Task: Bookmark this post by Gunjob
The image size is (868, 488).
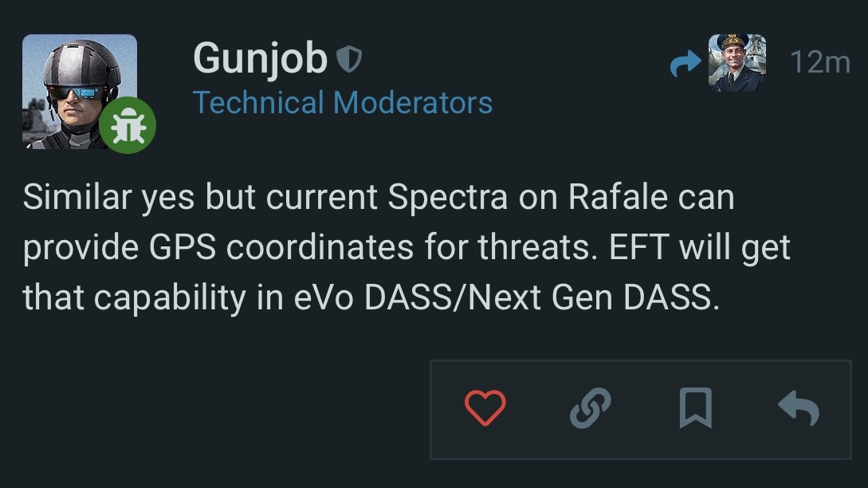Action: (695, 409)
